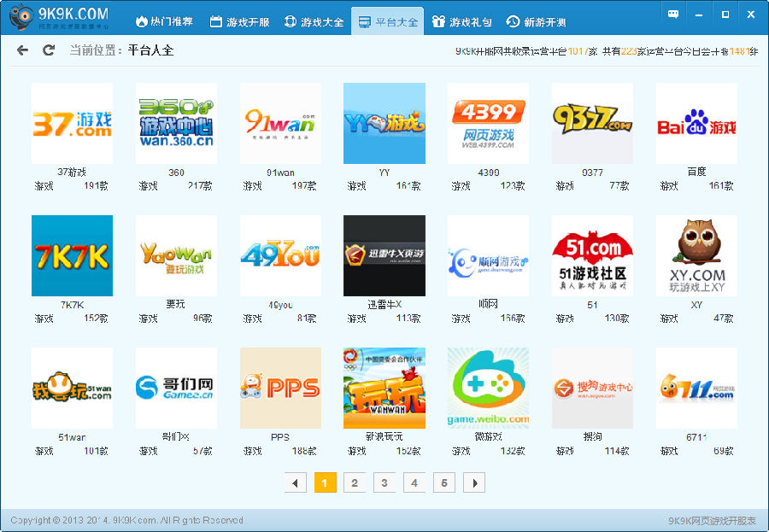
Task: Open the 4399 网页游戏 platform logo
Action: tap(489, 123)
